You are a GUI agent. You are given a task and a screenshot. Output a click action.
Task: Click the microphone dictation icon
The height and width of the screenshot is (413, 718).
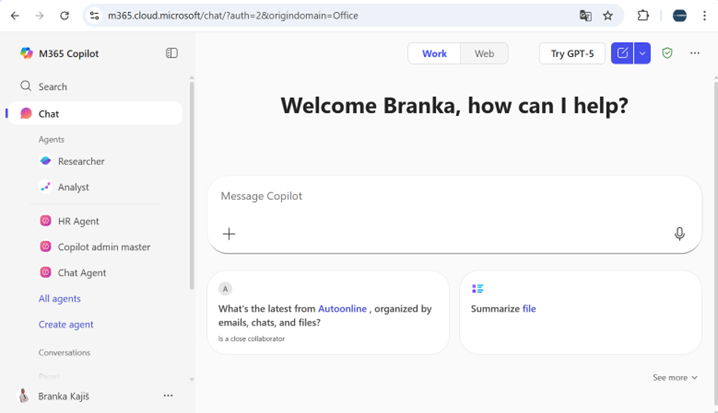pos(679,233)
